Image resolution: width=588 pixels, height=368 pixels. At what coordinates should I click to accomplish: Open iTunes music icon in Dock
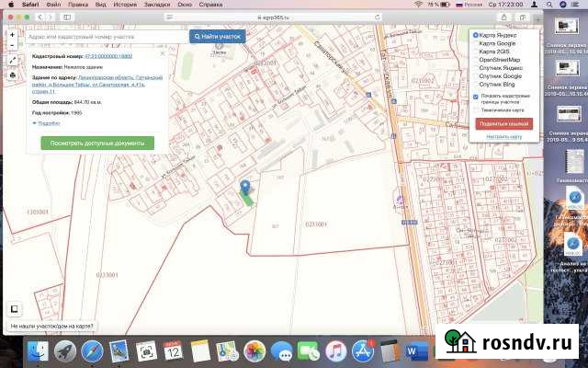click(x=334, y=351)
